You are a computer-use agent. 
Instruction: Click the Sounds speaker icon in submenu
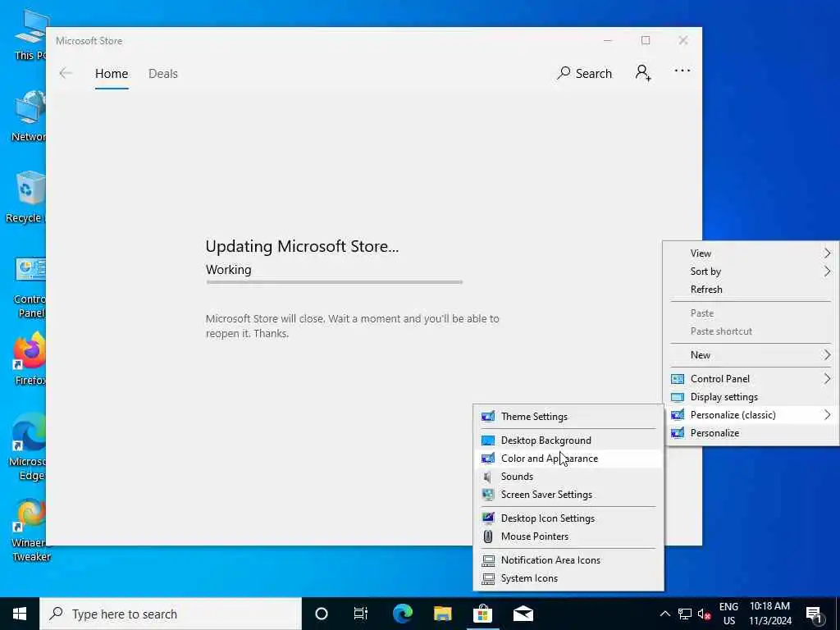tap(487, 477)
